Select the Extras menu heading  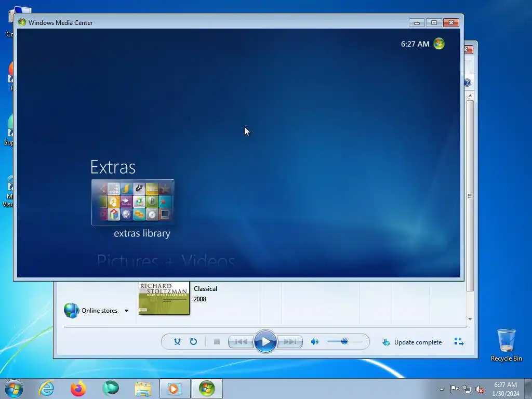point(113,167)
